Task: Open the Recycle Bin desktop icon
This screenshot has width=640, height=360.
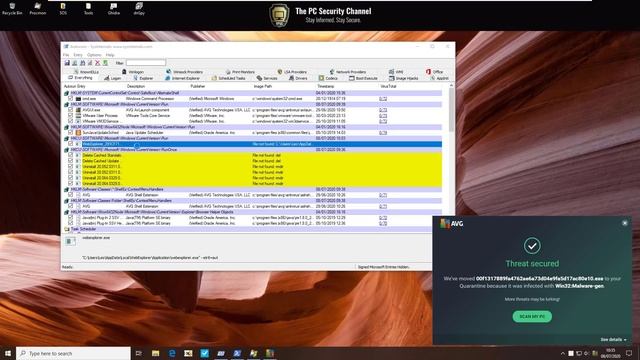Action: (x=12, y=9)
